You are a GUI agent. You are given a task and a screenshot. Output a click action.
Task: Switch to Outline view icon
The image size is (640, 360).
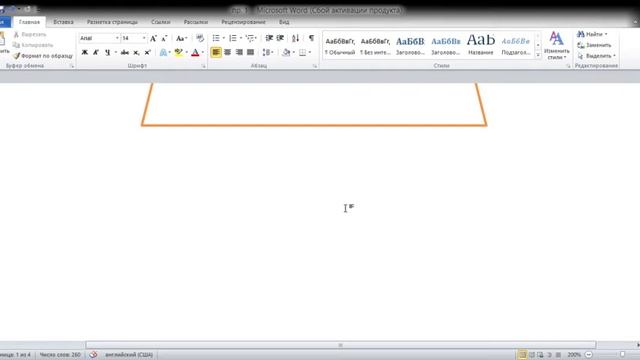(x=549, y=355)
